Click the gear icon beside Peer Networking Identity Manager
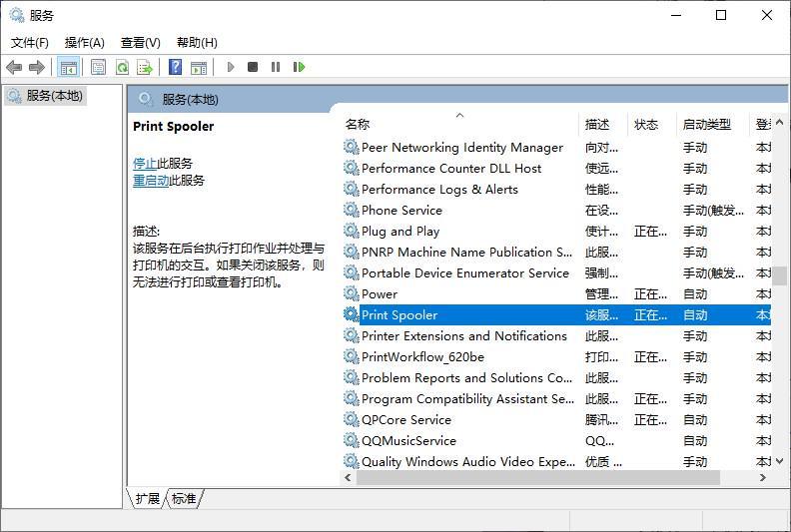This screenshot has width=791, height=532. [x=352, y=148]
